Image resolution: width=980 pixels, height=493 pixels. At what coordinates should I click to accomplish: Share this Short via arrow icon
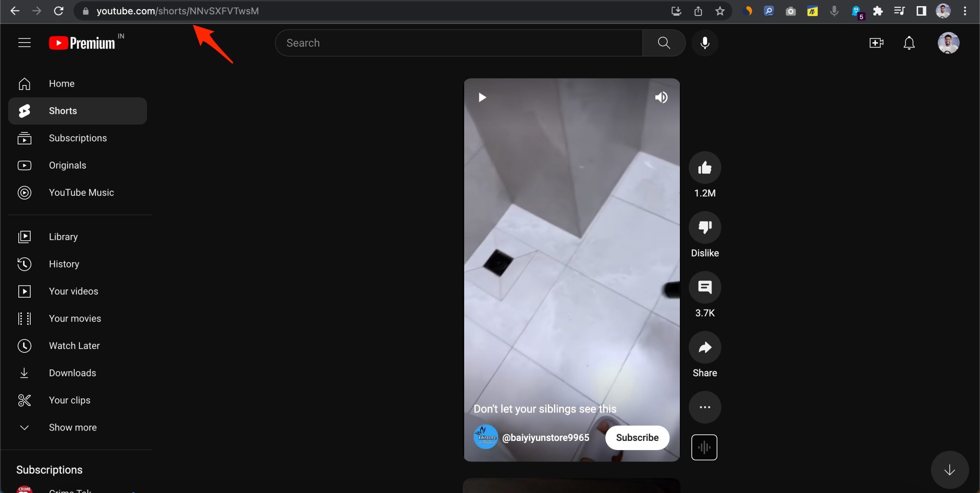coord(704,347)
